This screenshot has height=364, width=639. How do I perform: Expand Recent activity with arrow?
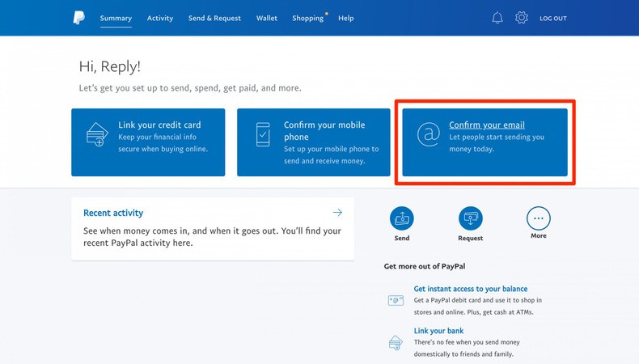click(x=337, y=213)
